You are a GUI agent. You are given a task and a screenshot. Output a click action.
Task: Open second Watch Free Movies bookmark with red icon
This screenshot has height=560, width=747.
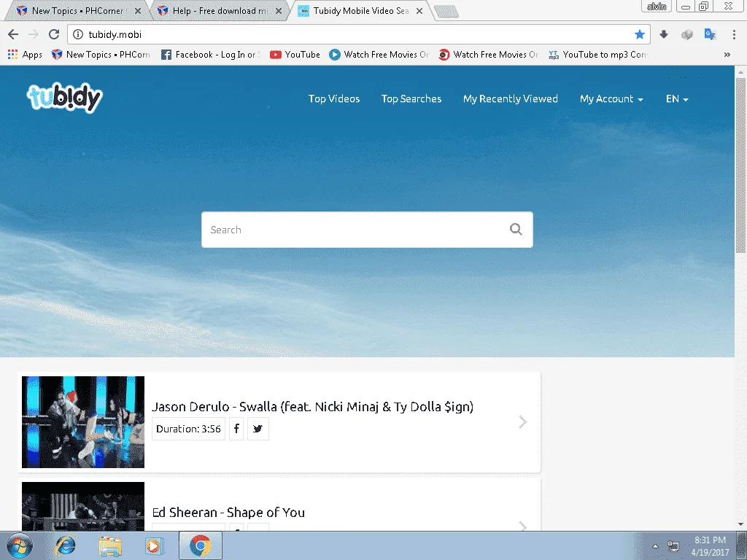488,54
